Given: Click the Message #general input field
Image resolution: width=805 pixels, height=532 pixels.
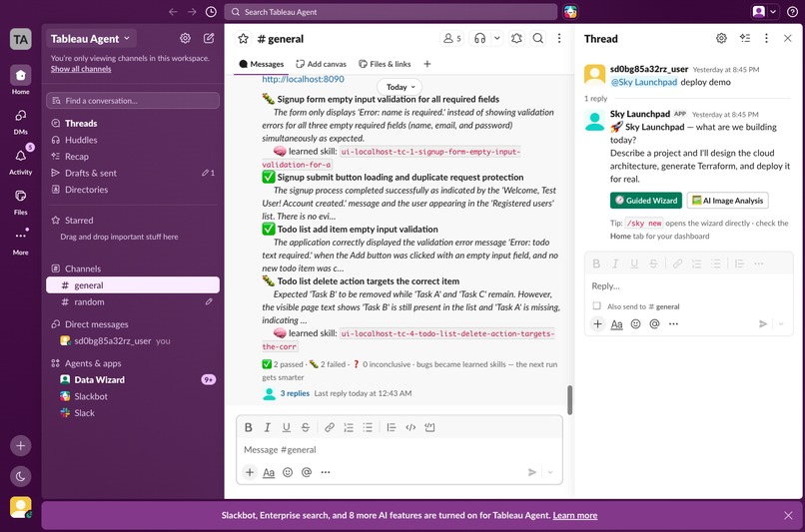Looking at the screenshot, I should [x=400, y=450].
